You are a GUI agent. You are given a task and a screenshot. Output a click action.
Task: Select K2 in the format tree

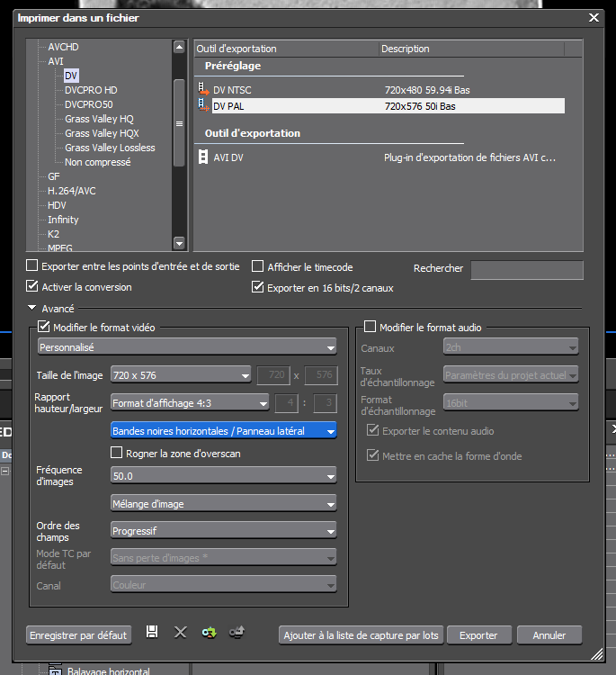tap(53, 234)
